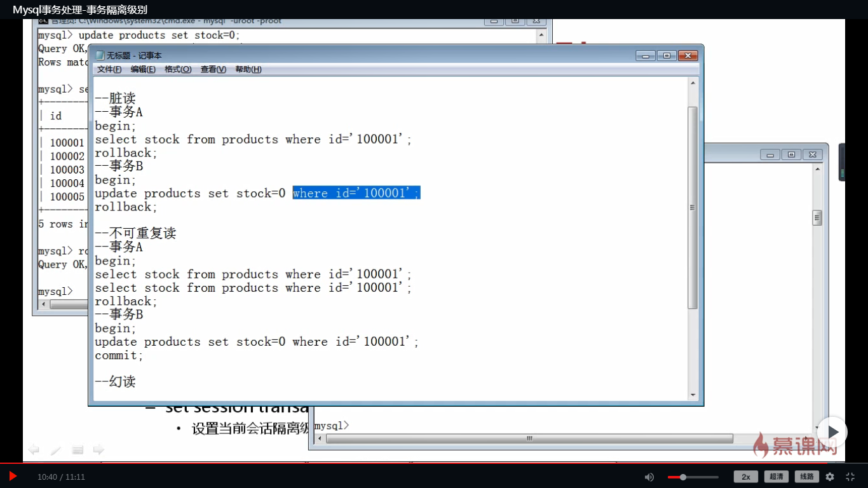Click the 无标题 - 记事本 title text
This screenshot has width=868, height=488.
tap(134, 56)
